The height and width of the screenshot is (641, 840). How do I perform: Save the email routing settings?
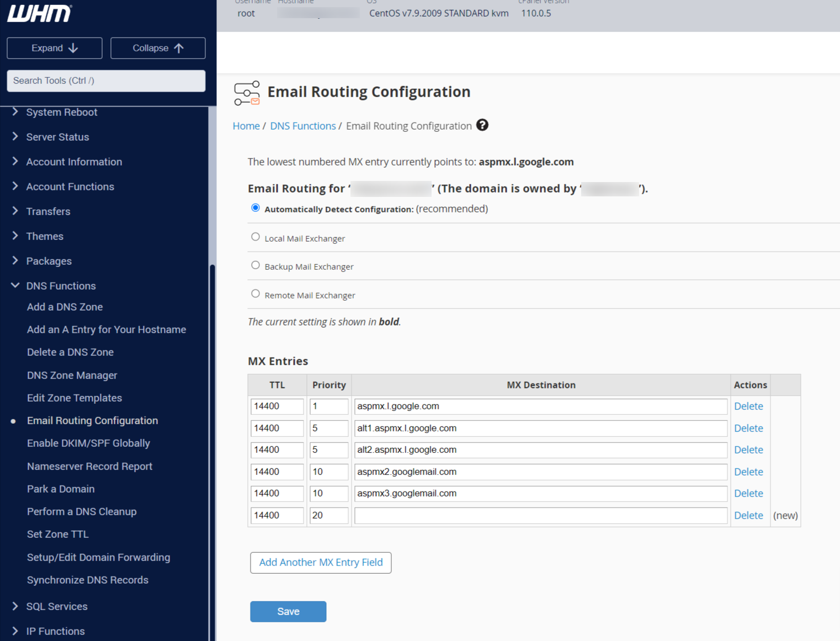[x=288, y=611]
